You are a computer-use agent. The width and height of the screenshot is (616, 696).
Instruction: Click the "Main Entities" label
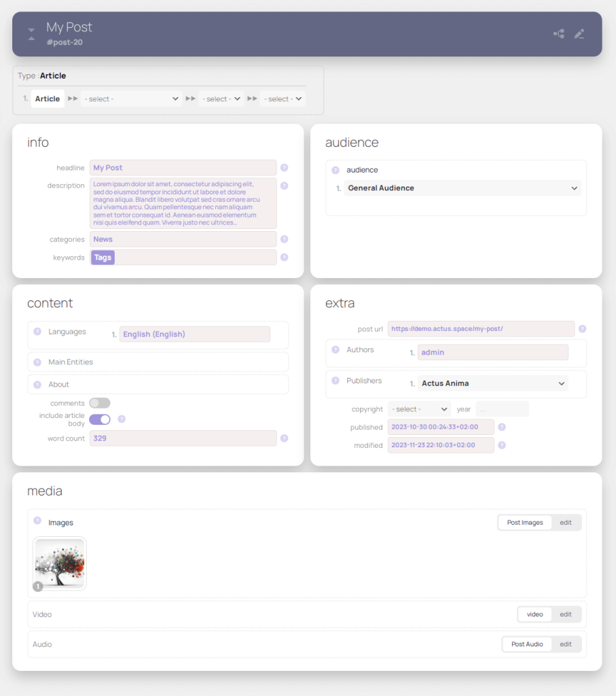(71, 362)
